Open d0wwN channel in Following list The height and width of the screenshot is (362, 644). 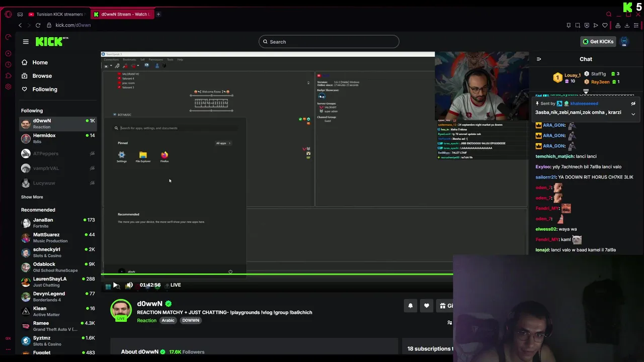(58, 124)
